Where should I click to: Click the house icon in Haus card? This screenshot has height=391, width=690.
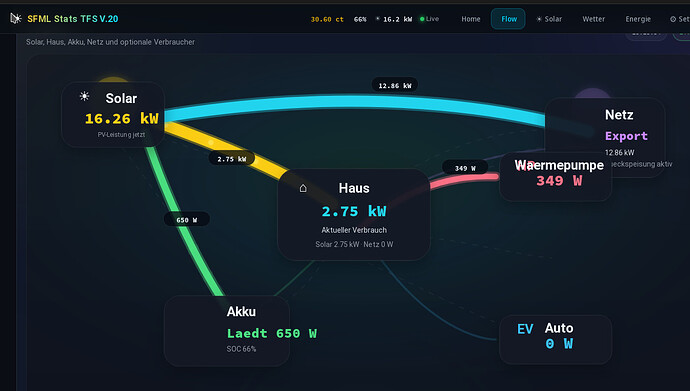point(303,188)
